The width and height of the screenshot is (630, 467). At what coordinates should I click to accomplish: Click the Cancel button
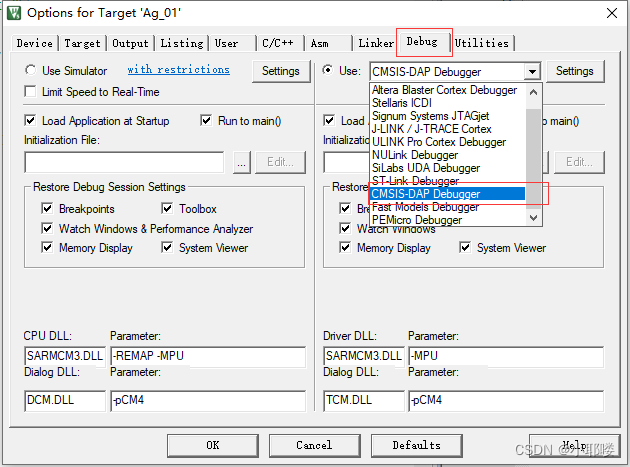[x=314, y=445]
